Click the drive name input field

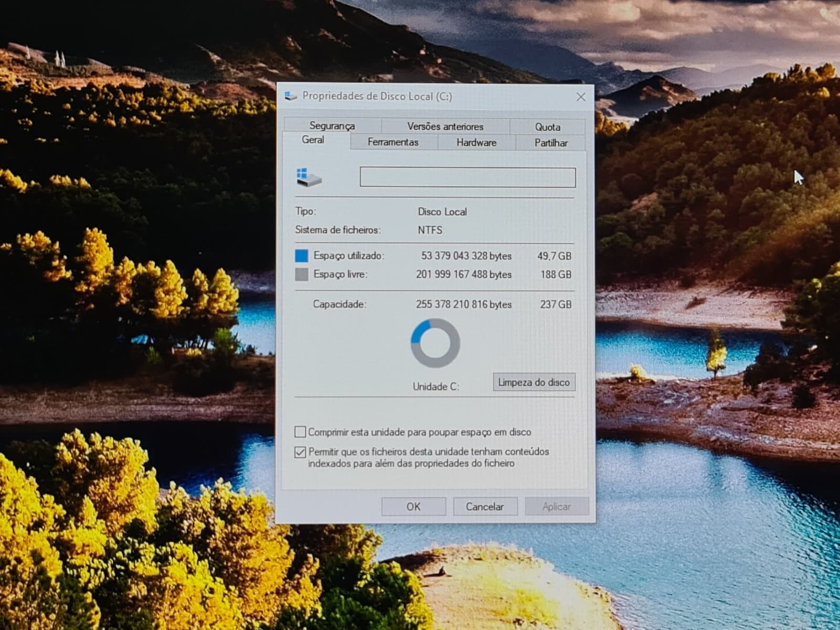468,177
